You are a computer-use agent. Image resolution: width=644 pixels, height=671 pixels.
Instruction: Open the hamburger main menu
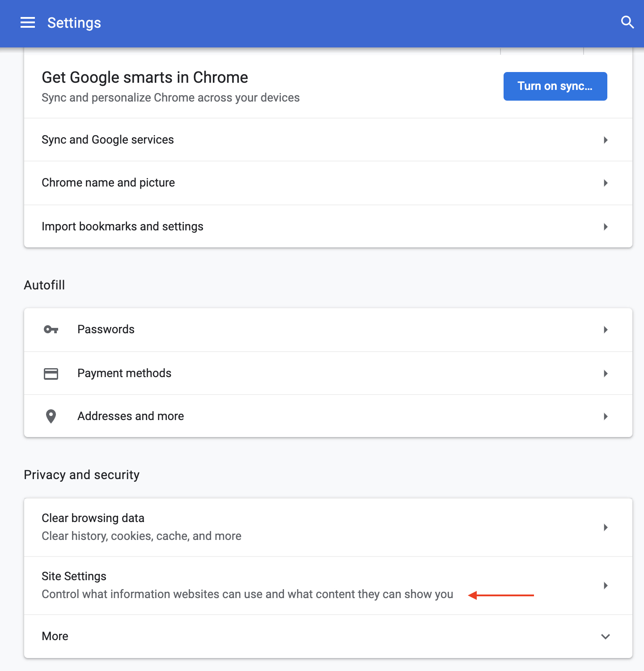pyautogui.click(x=28, y=22)
